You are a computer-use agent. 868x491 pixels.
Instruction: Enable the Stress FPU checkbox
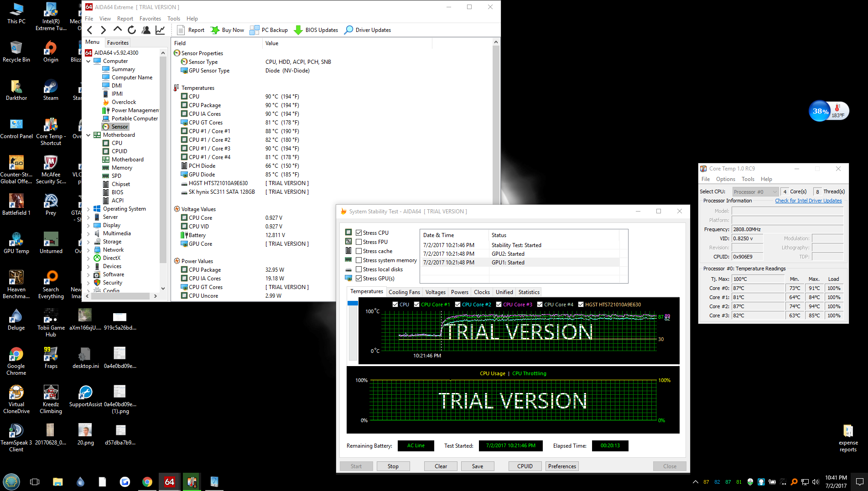pyautogui.click(x=359, y=242)
